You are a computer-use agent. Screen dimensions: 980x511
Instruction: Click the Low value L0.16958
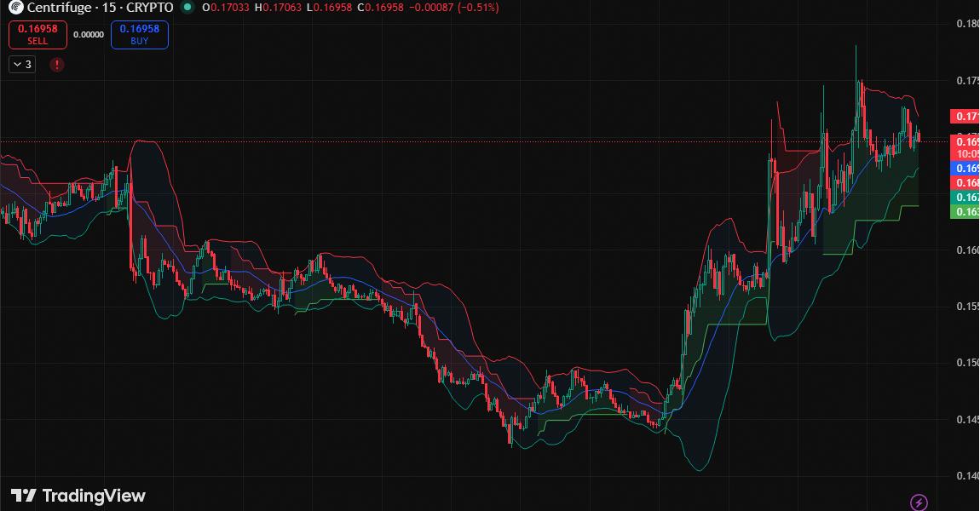point(329,8)
